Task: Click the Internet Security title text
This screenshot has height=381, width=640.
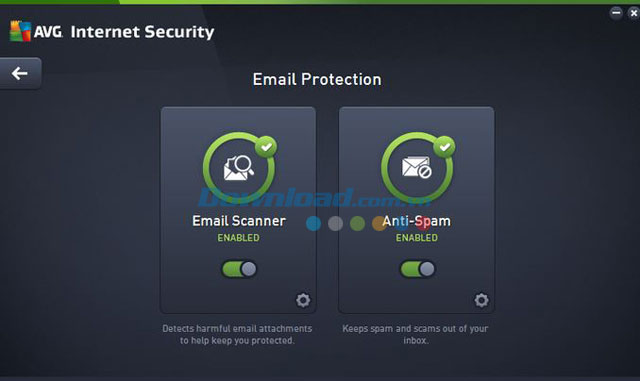Action: point(142,32)
